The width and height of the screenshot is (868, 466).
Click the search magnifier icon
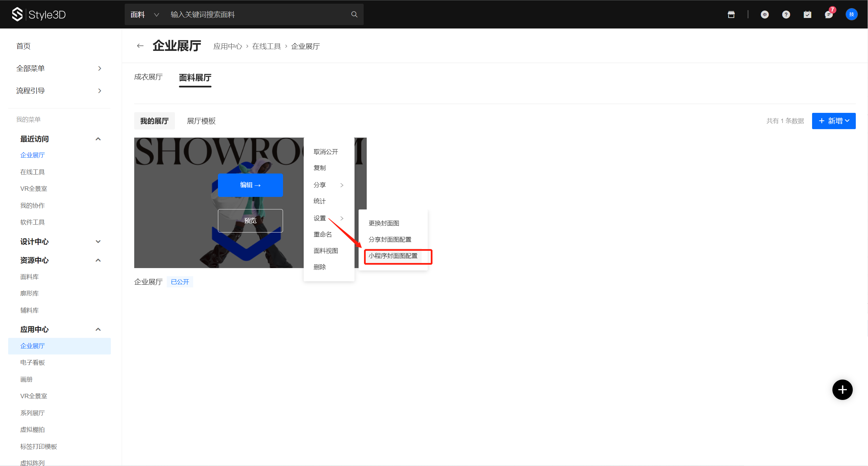(x=354, y=14)
